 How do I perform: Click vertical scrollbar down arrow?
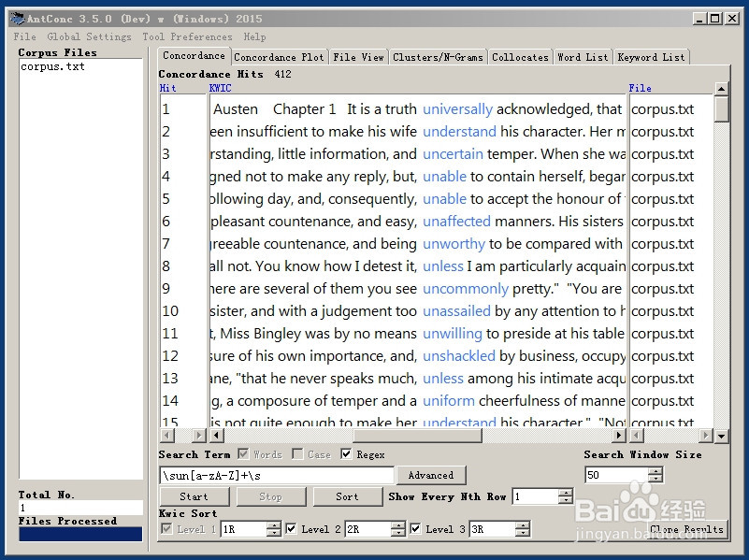coord(721,436)
